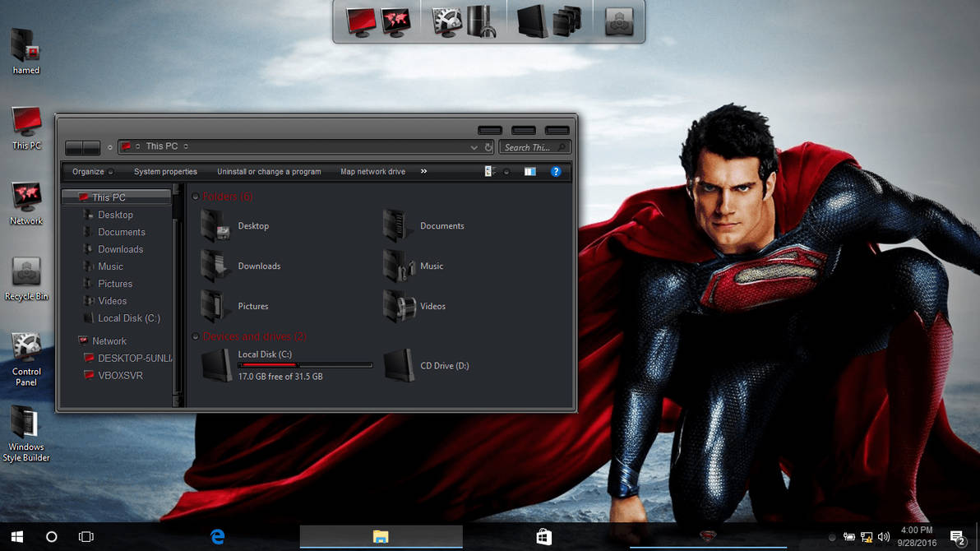Viewport: 980px width, 551px height.
Task: Choose Map network drive
Action: [372, 171]
